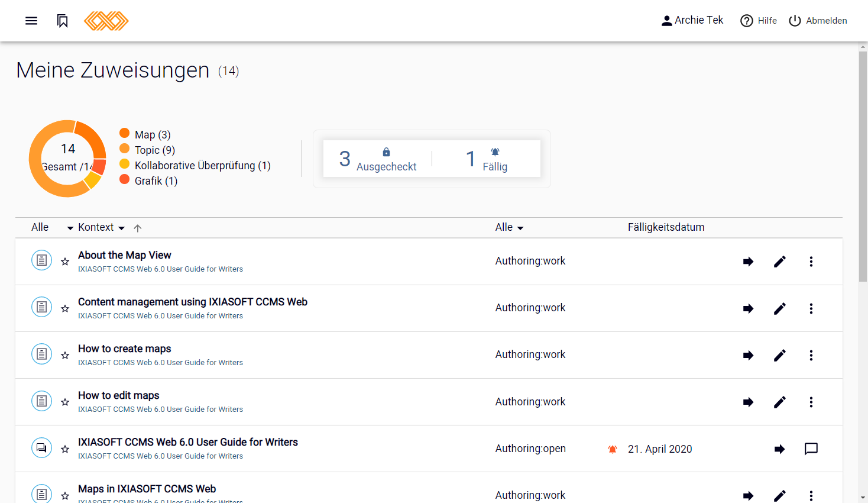Click scrollbar down arrow
This screenshot has height=503, width=868.
tap(863, 498)
